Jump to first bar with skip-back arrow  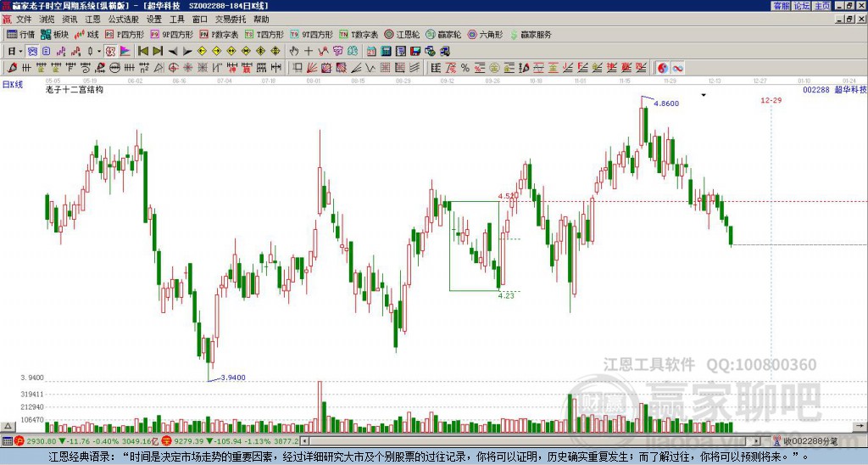(x=142, y=52)
